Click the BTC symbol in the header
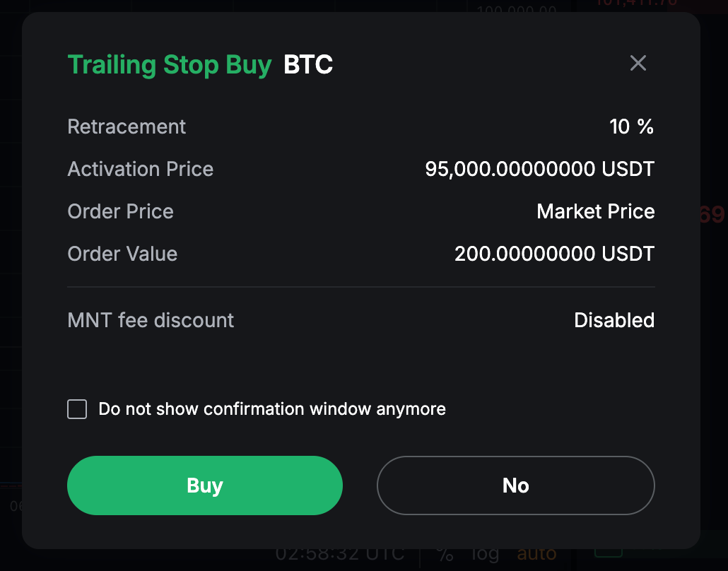Viewport: 728px width, 571px height. coord(308,65)
